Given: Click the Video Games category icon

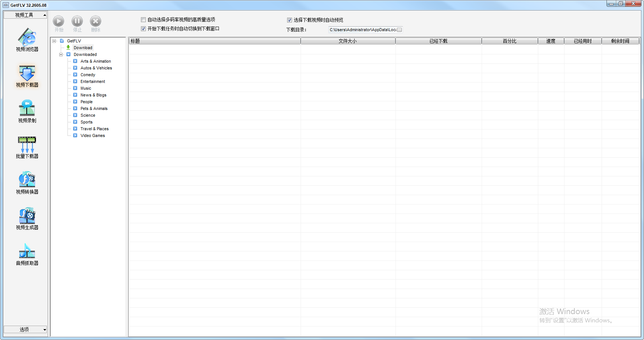Looking at the screenshot, I should 75,135.
